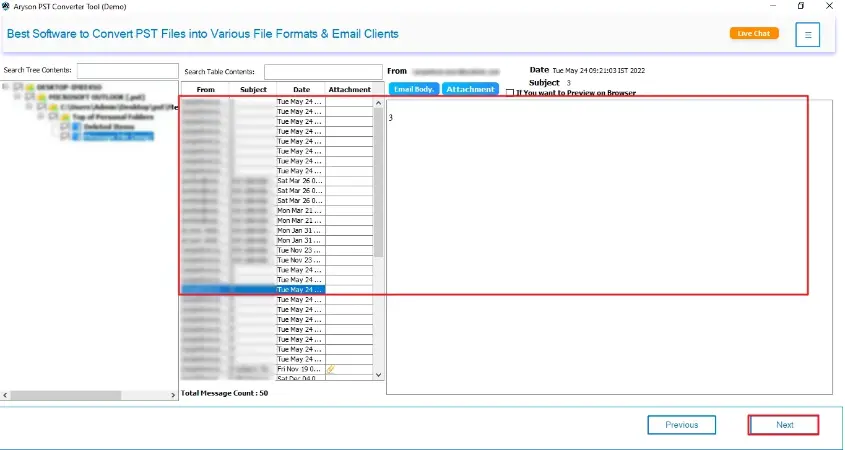
Task: Click inside the email body preview pane
Action: point(609,247)
